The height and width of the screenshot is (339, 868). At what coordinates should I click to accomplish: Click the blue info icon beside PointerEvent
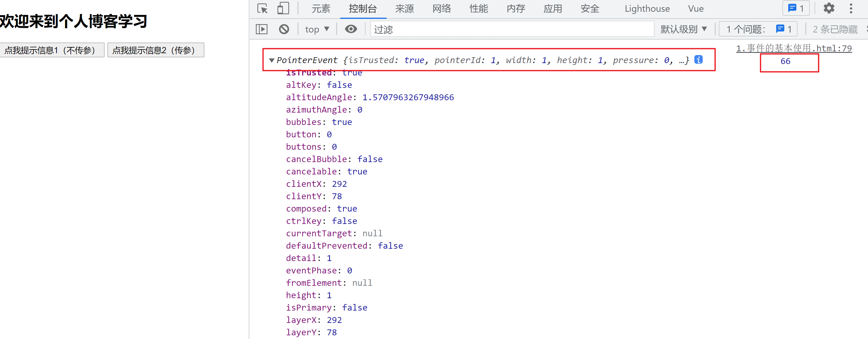[x=698, y=60]
